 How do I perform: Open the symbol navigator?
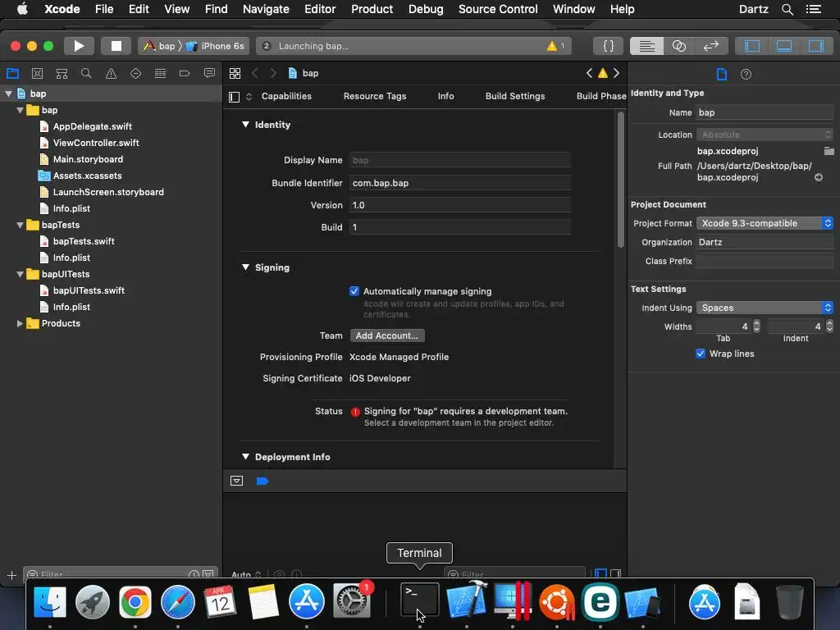[62, 73]
